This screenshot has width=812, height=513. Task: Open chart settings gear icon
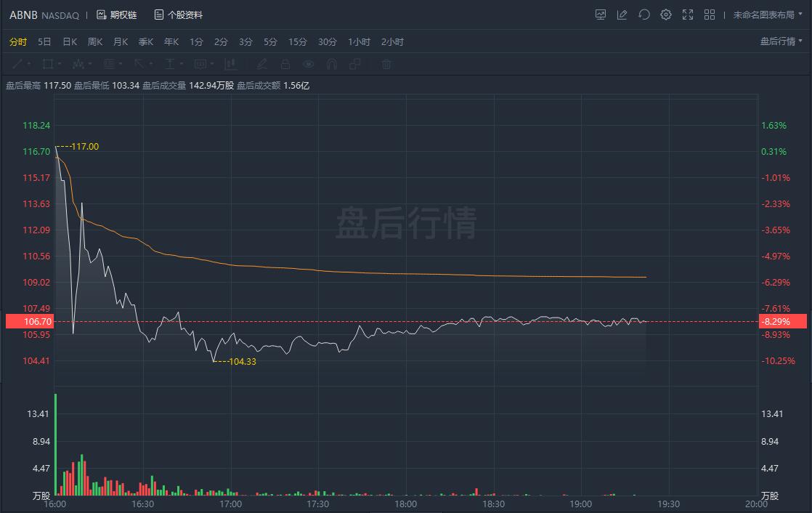coord(666,15)
